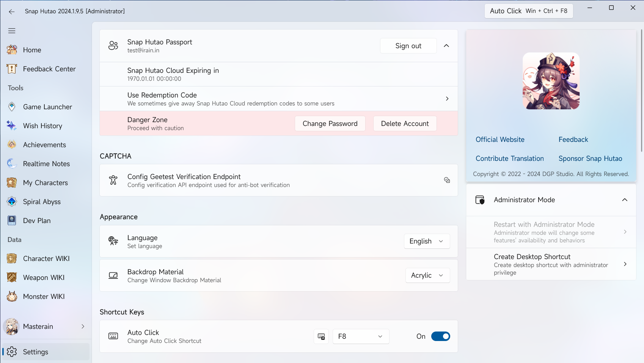Click the Auto Click keyboard icon
Viewport: 644px width, 363px height.
(x=113, y=336)
